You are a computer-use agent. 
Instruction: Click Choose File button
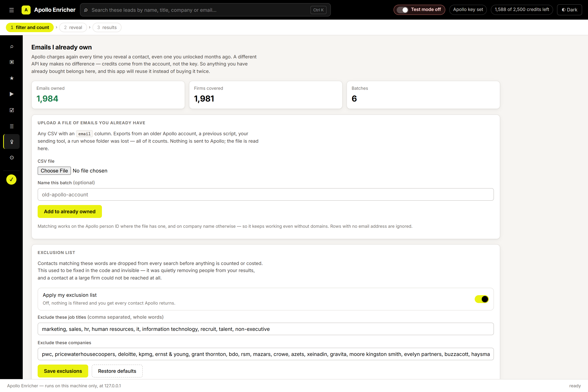tap(54, 171)
